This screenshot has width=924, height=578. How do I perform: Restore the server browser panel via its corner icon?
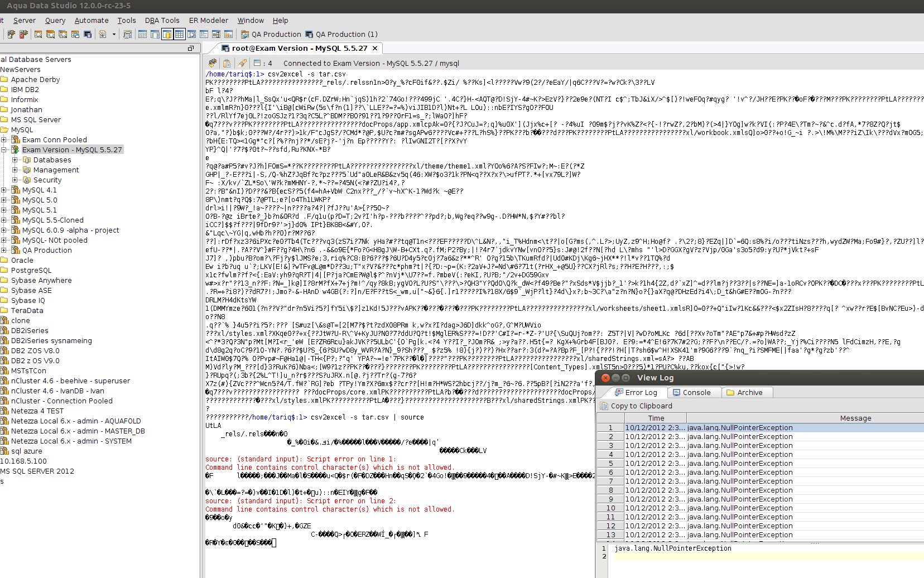191,49
